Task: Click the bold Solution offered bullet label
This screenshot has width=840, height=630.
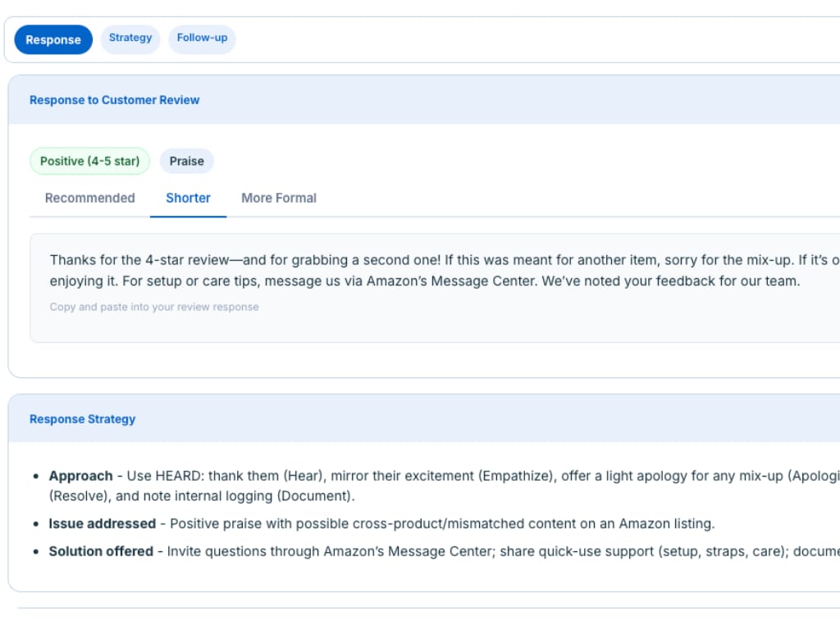Action: click(x=101, y=552)
